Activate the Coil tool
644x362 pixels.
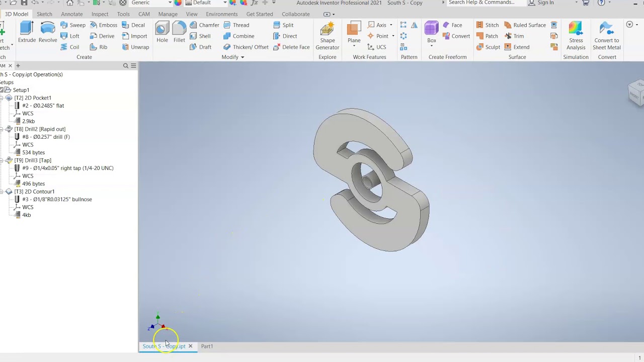coord(69,47)
